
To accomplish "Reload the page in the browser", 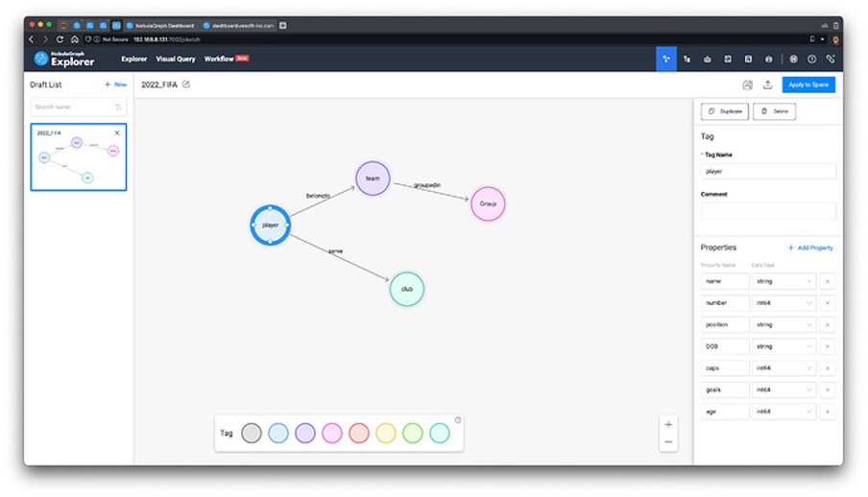I will click(x=60, y=39).
